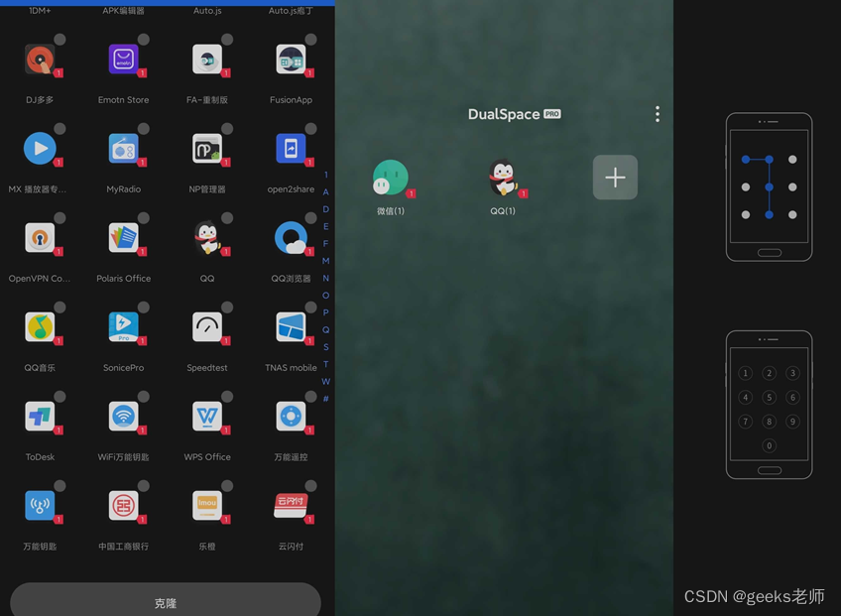
Task: Check the selection circle on ToDesk
Action: [x=60, y=397]
